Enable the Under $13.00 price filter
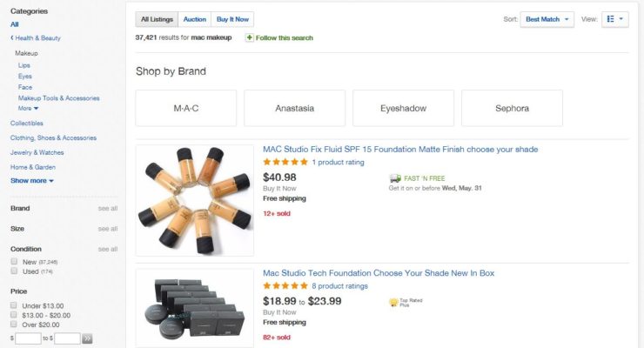 pos(14,305)
